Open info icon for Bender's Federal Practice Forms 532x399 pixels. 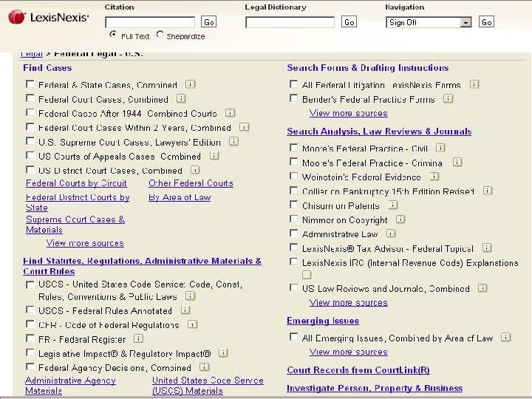(x=449, y=98)
